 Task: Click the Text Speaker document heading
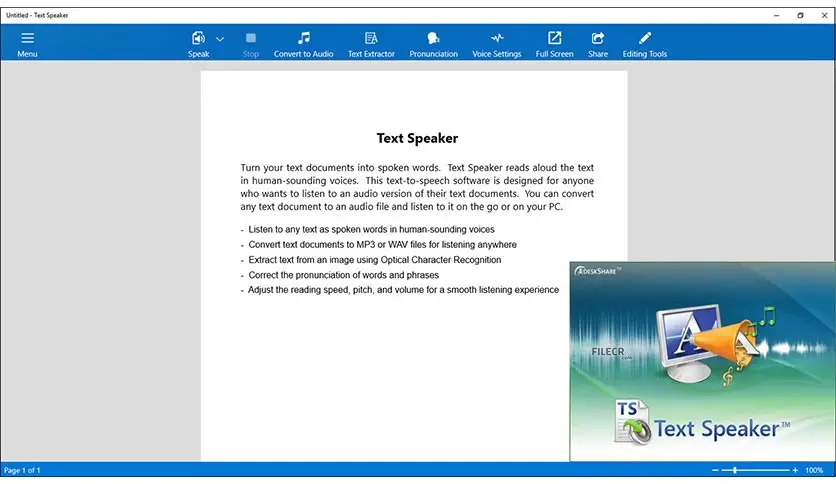[x=417, y=138]
